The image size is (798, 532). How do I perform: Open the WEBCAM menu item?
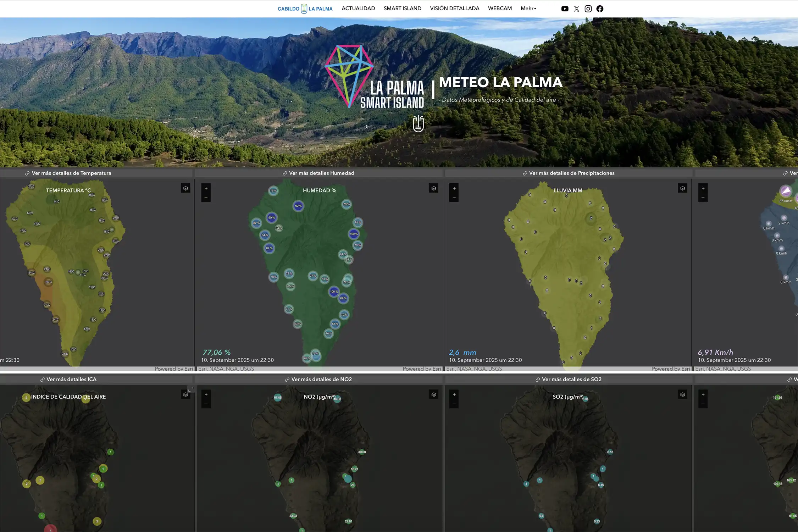(500, 9)
